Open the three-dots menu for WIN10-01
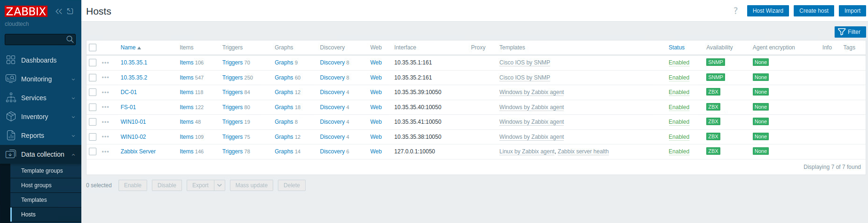Screen dimensions: 868x223 [105, 122]
